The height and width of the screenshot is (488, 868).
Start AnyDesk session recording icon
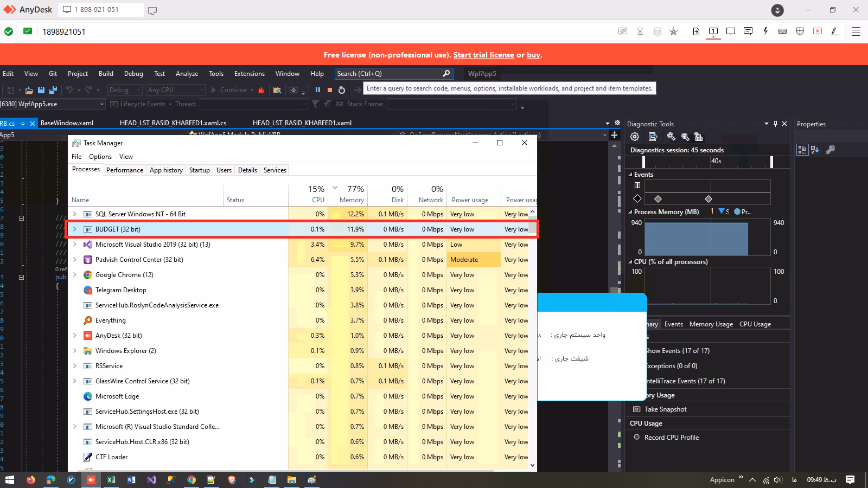click(818, 31)
